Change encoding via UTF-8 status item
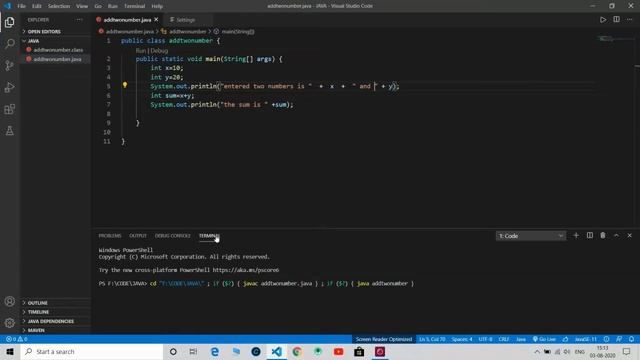Screen dimensions: 640x360 485,339
